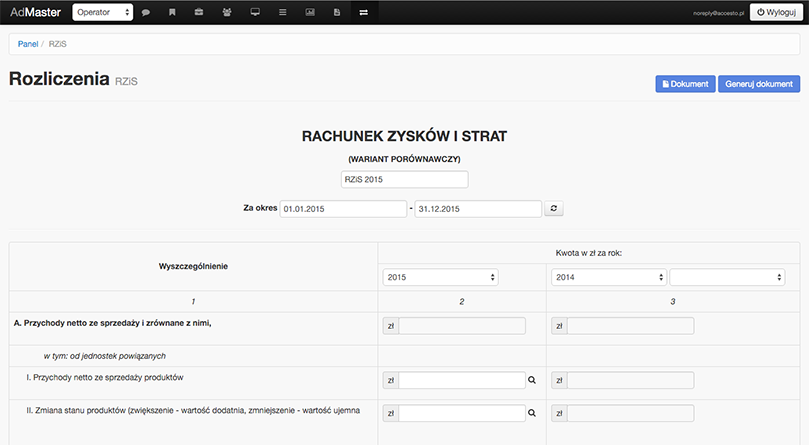
Task: Open the monitor screen icon
Action: pos(255,12)
